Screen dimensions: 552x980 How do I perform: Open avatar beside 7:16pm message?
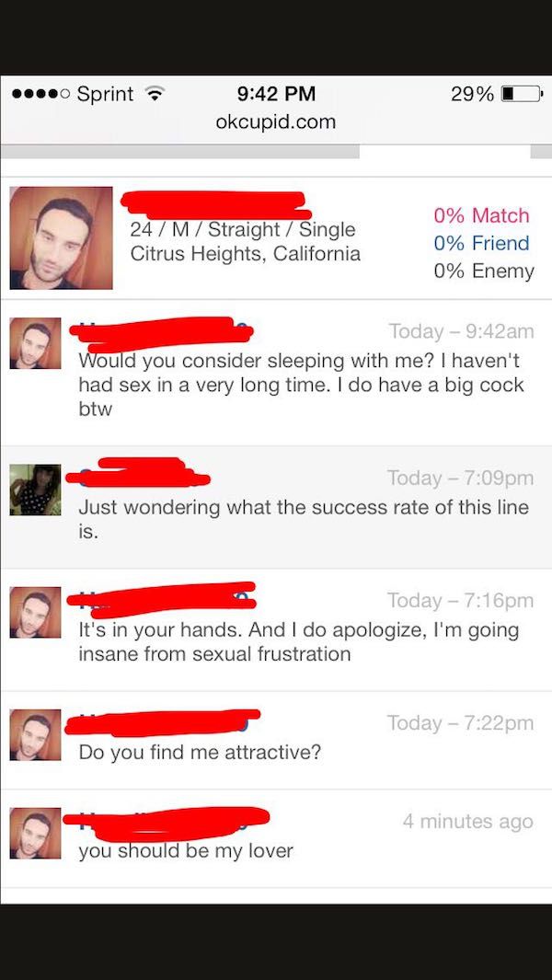36,613
